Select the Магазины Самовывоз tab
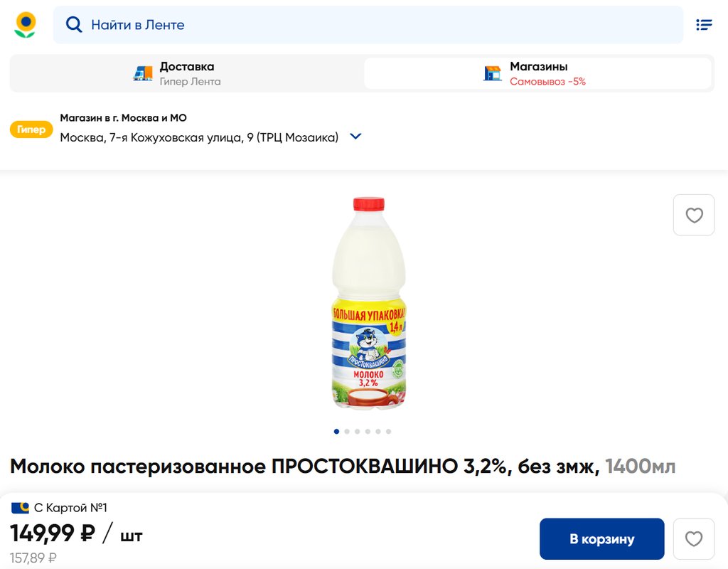Image resolution: width=728 pixels, height=569 pixels. [537, 73]
